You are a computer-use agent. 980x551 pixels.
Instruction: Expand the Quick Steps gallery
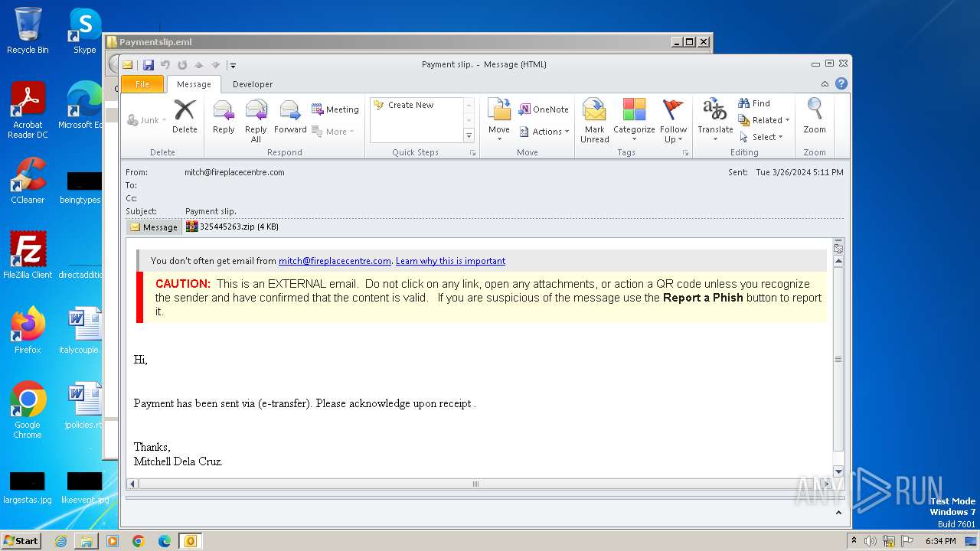(x=469, y=135)
